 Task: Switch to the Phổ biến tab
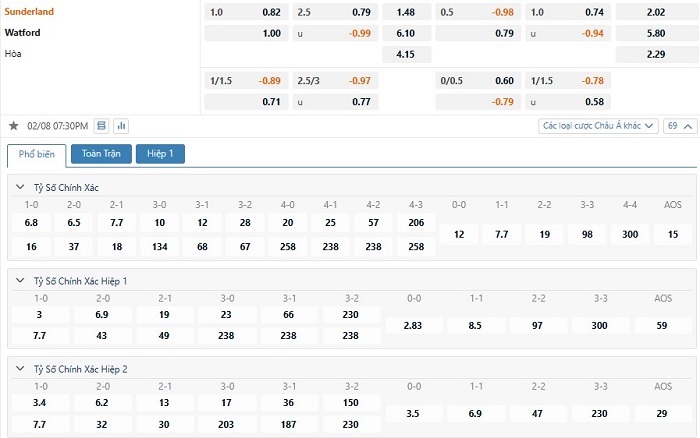37,154
